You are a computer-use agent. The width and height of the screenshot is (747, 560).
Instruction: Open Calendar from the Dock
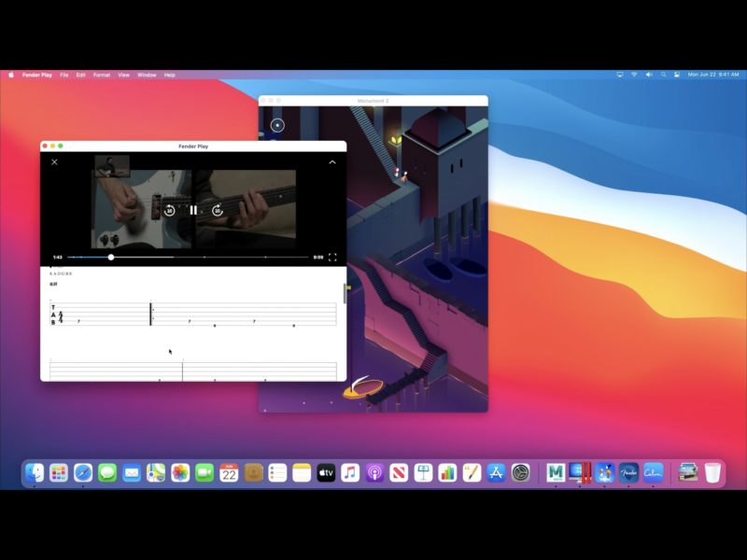[229, 473]
